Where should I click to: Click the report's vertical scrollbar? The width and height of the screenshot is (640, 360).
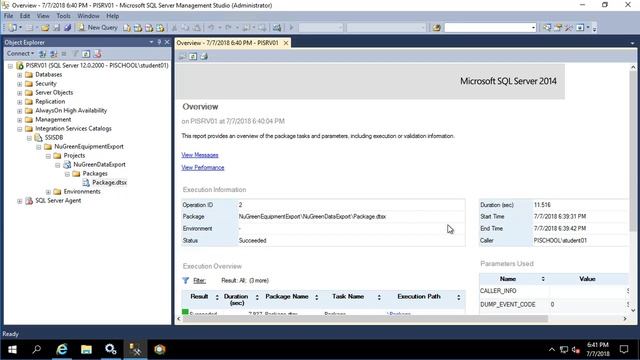[633, 150]
